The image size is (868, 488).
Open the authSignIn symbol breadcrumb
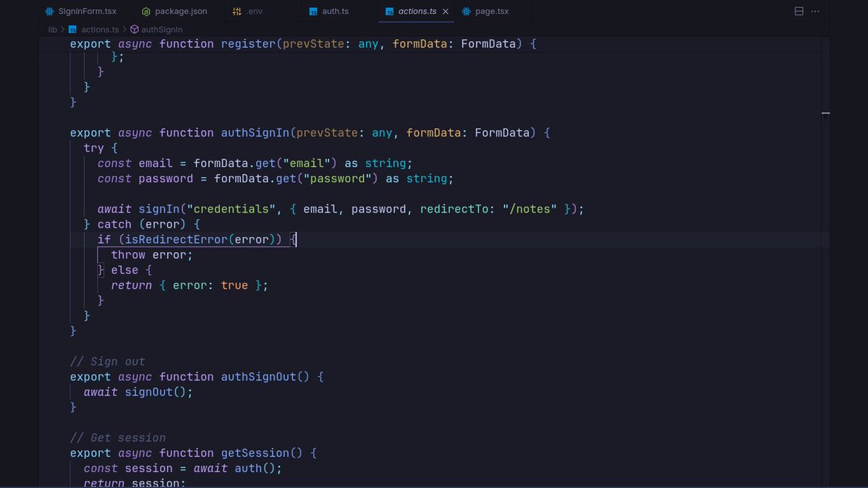[156, 30]
